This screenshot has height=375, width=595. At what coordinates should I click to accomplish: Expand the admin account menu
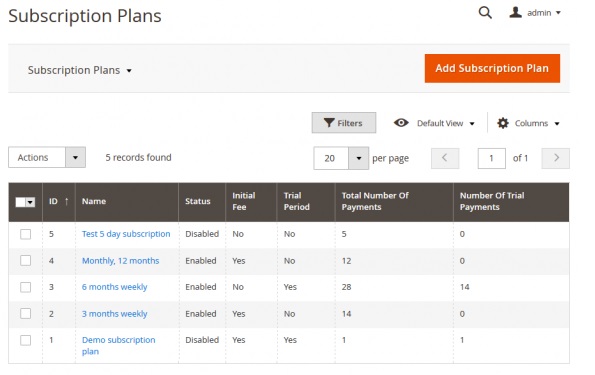544,13
